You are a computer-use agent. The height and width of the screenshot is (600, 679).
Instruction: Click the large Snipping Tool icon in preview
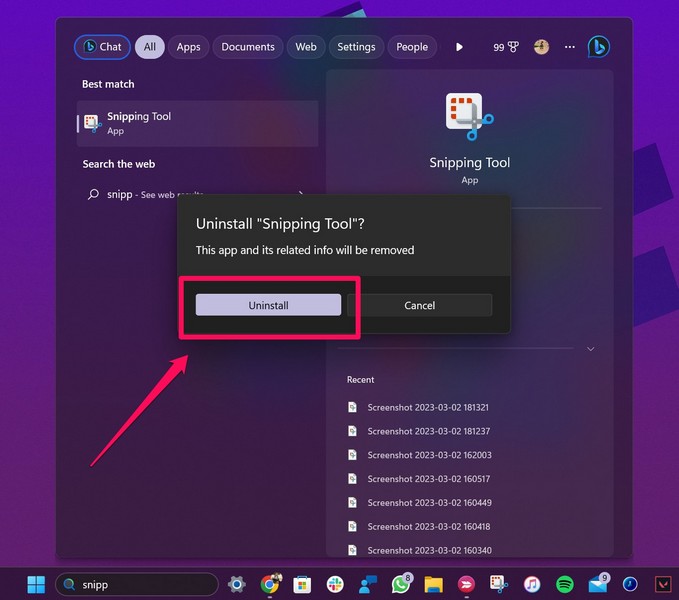pyautogui.click(x=469, y=116)
